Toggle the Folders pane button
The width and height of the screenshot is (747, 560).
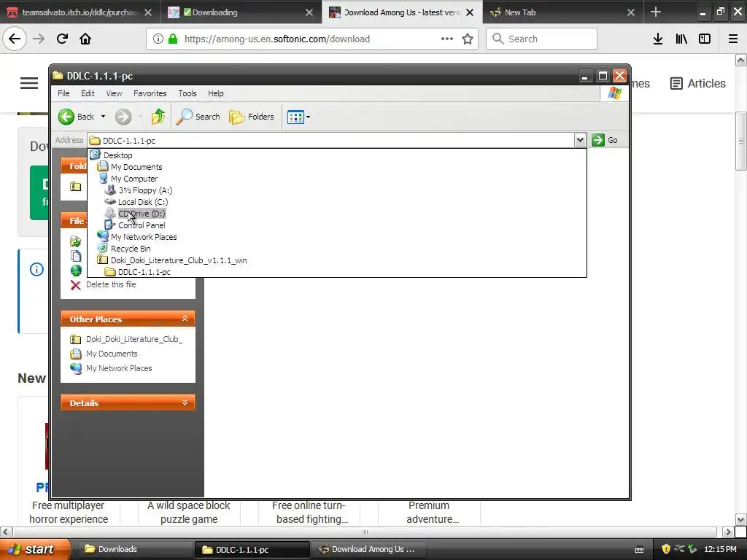tap(252, 117)
